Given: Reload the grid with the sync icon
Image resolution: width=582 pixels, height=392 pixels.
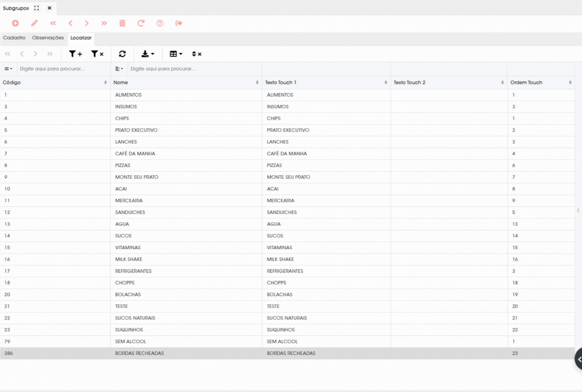Looking at the screenshot, I should 122,54.
